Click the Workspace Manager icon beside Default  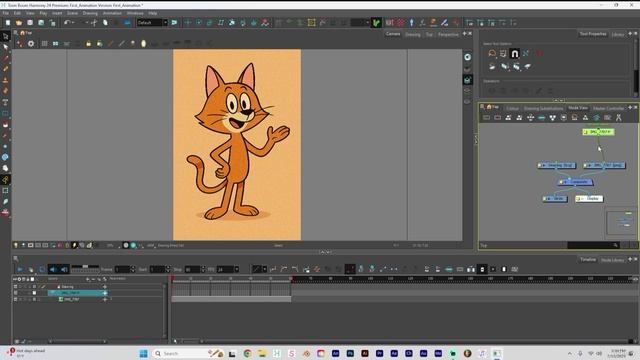(x=174, y=23)
